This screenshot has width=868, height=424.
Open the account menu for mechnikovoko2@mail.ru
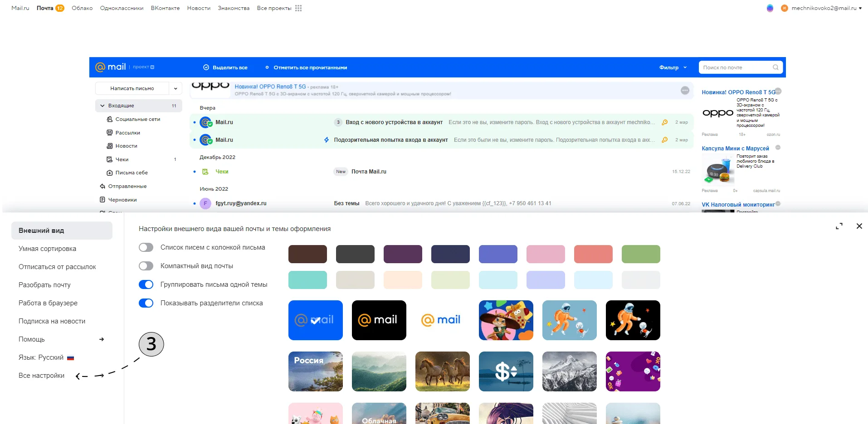click(x=826, y=8)
